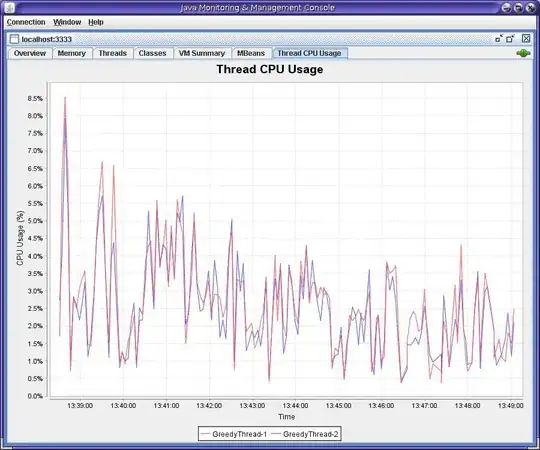
Task: Maximize the Java Monitoring Console window
Action: point(518,8)
